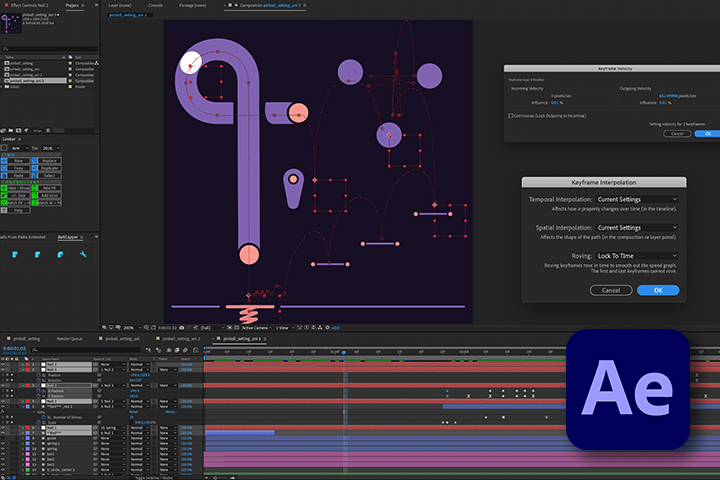Click Cancel in Keyframe Velocity dialog
This screenshot has height=480, width=720.
coord(677,134)
